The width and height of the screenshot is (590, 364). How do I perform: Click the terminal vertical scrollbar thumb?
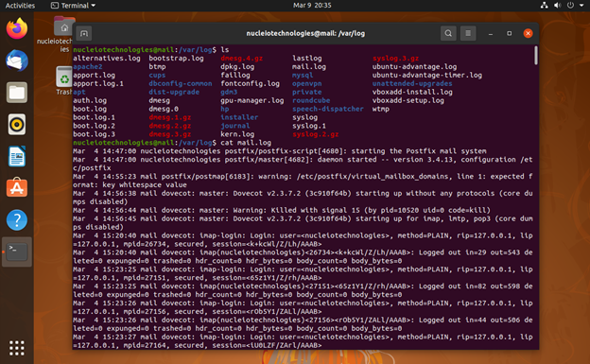[535, 56]
